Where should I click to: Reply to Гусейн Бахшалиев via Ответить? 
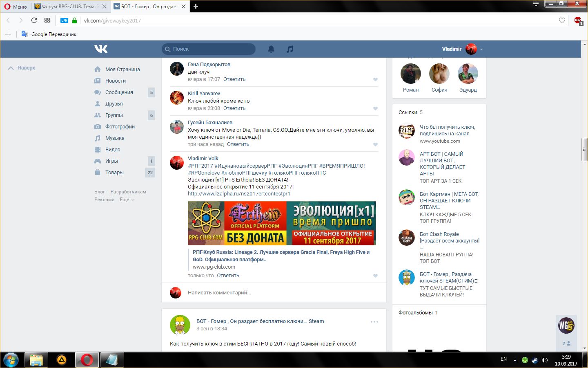[x=238, y=144]
